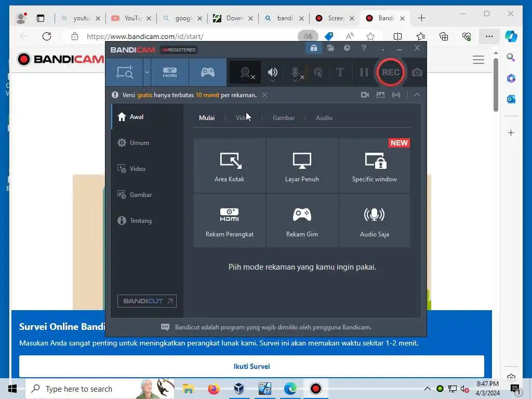Open the scheduled recording clock icon

pos(347,48)
